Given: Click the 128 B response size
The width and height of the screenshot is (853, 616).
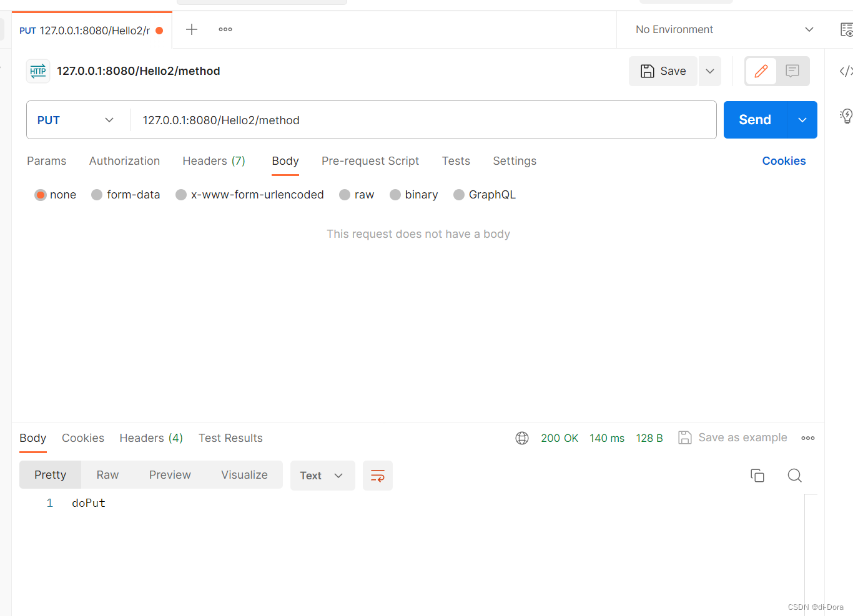Looking at the screenshot, I should pyautogui.click(x=649, y=438).
